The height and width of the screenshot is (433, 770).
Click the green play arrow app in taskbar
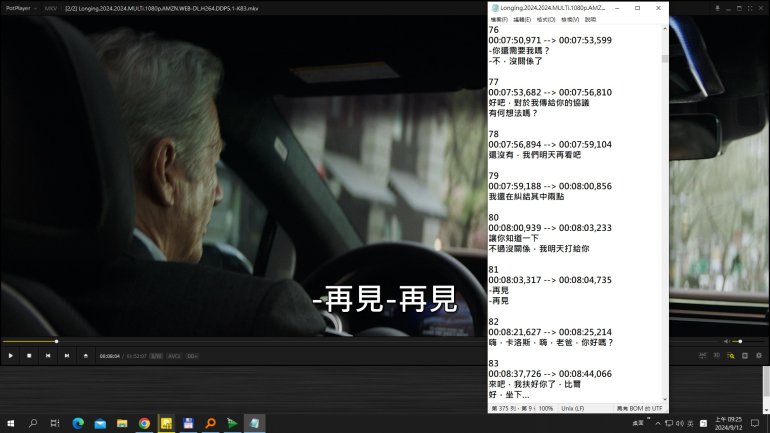(232, 423)
